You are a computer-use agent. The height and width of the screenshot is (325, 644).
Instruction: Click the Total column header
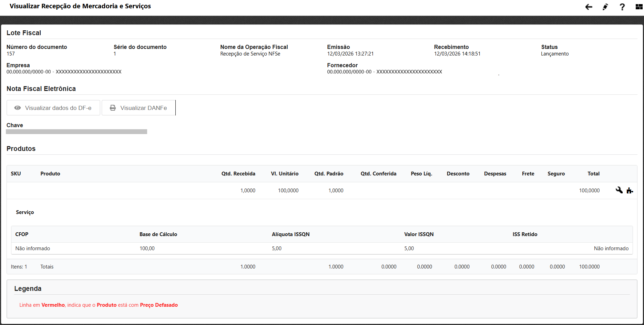(593, 174)
